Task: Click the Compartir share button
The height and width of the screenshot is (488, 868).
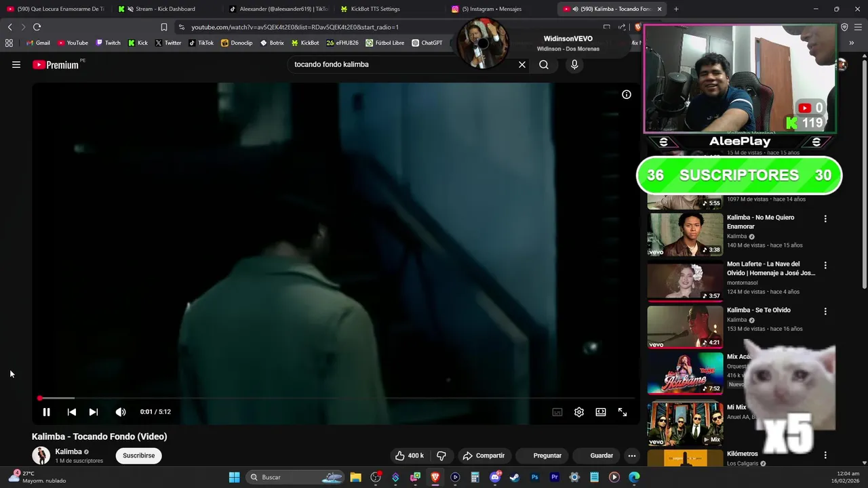Action: (x=484, y=455)
